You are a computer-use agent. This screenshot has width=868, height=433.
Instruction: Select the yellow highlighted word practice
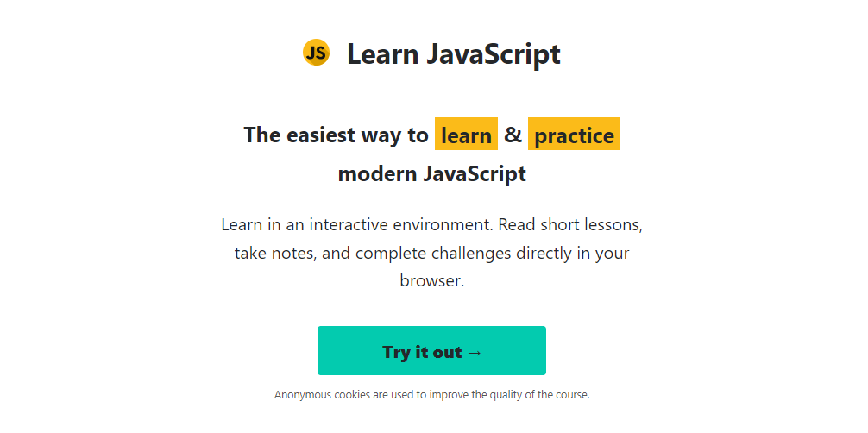click(x=574, y=135)
